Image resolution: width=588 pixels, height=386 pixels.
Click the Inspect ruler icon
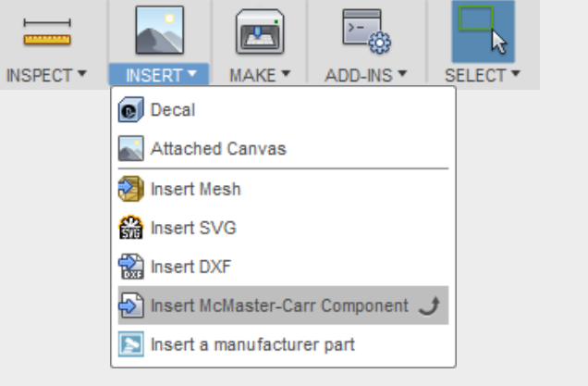(x=47, y=35)
